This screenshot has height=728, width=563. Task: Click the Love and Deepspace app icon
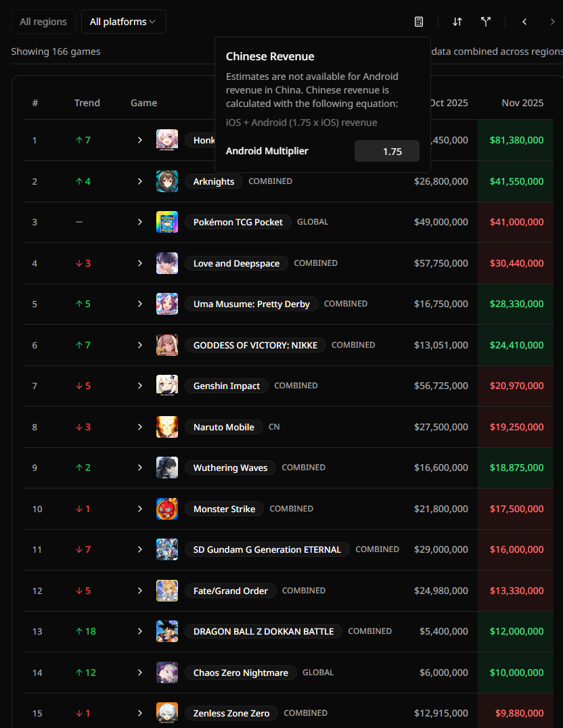tap(167, 263)
